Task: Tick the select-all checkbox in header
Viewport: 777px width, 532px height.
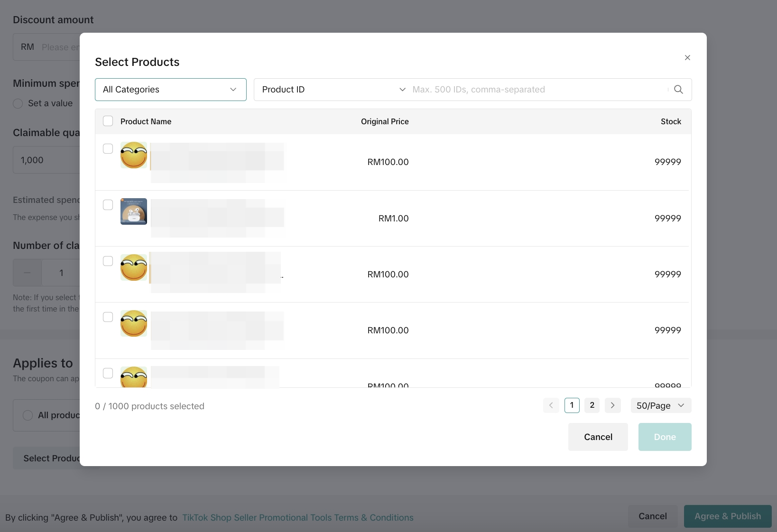Action: 108,121
